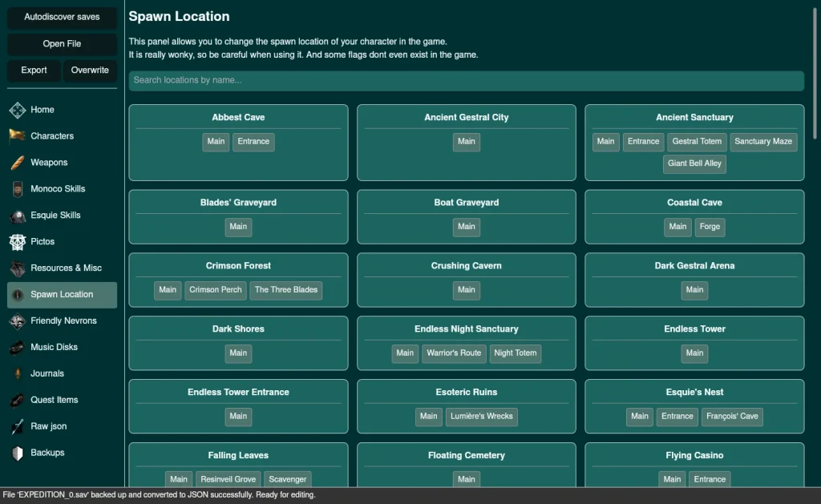Click the Home sidebar icon
Viewport: 821px width, 504px height.
click(18, 110)
